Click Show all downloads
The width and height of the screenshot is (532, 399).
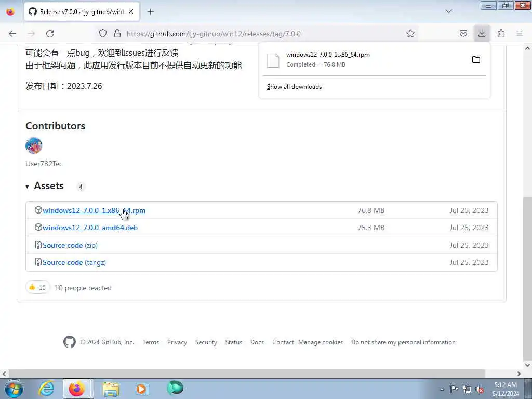pos(294,87)
